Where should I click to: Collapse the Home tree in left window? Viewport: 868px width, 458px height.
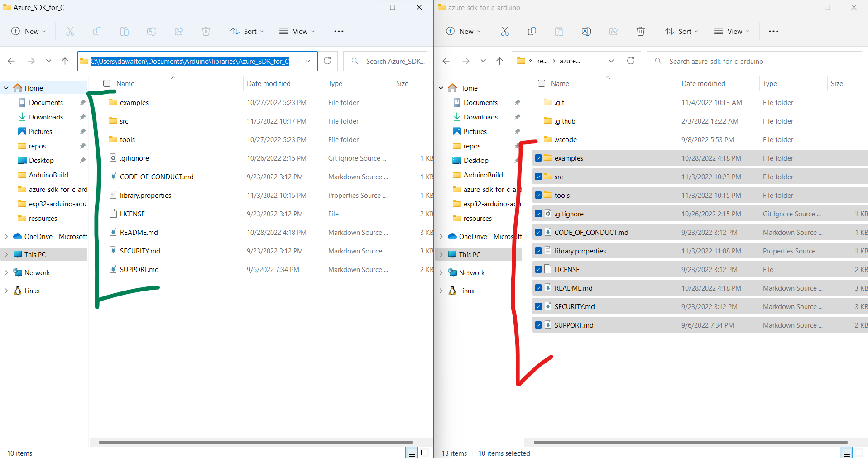(6, 88)
